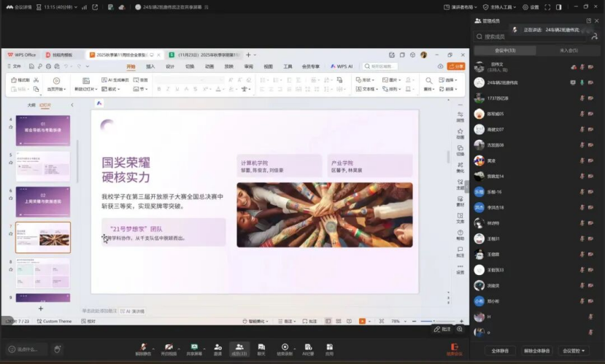Expand the 会议管控 dropdown

point(574,351)
